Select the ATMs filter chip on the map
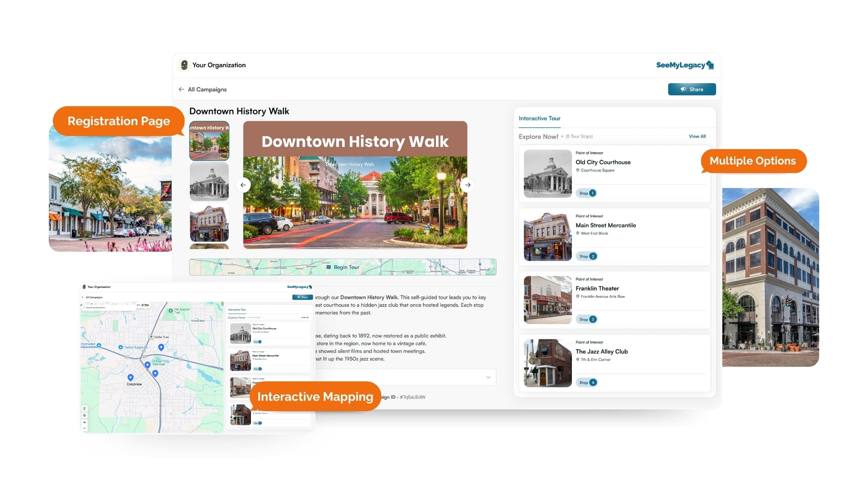This screenshot has height=488, width=868. click(144, 305)
